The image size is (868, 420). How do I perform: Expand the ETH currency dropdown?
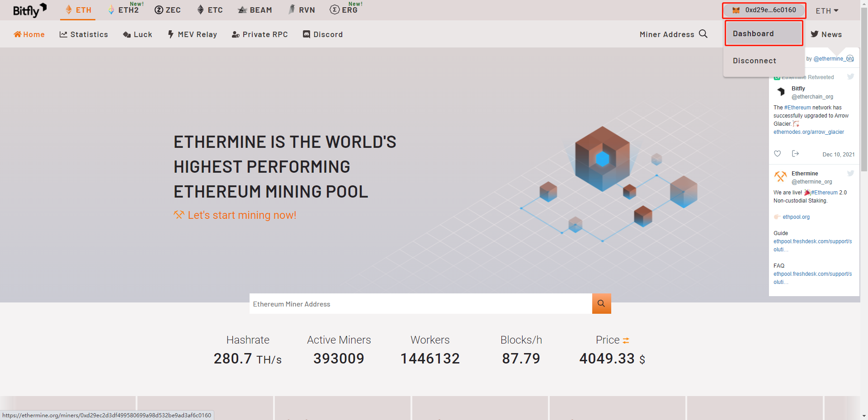click(827, 10)
